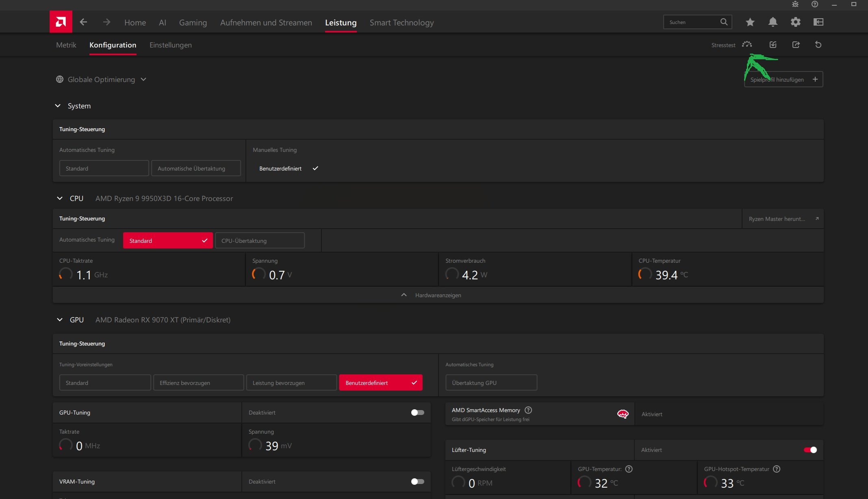Enable the VRAM-Tuning toggle
This screenshot has width=868, height=499.
417,482
